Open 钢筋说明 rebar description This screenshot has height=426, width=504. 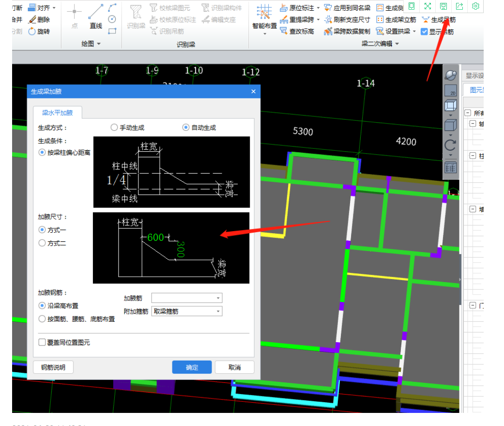53,367
